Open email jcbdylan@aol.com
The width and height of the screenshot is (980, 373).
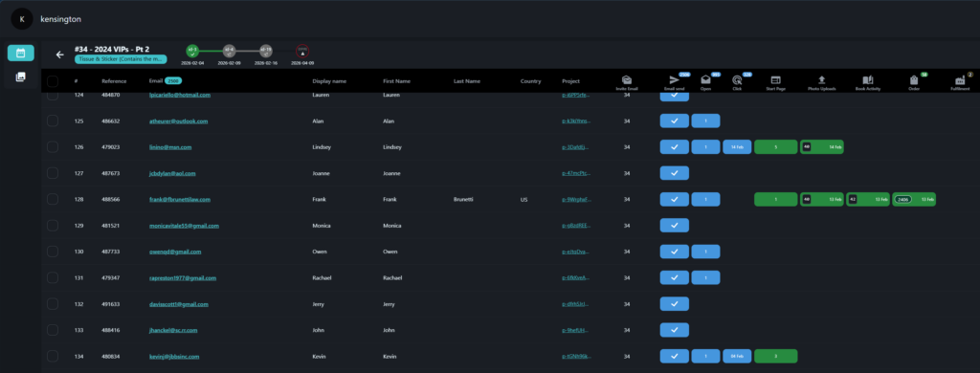point(172,174)
